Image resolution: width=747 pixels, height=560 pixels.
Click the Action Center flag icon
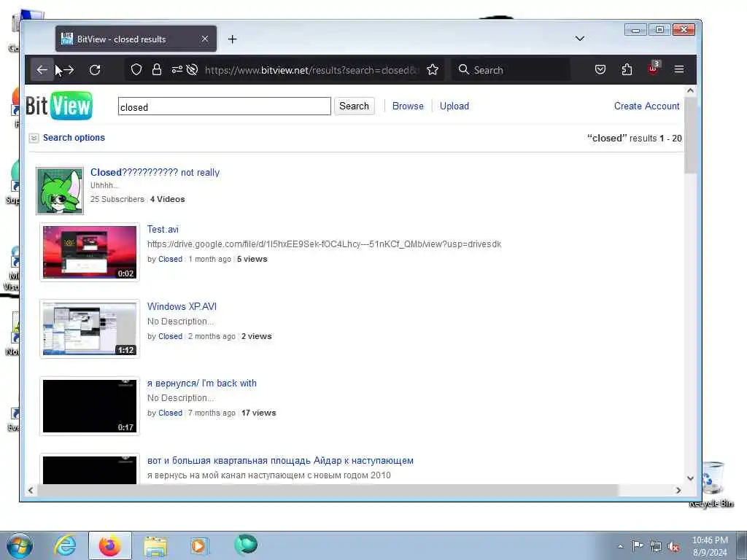[x=638, y=545]
